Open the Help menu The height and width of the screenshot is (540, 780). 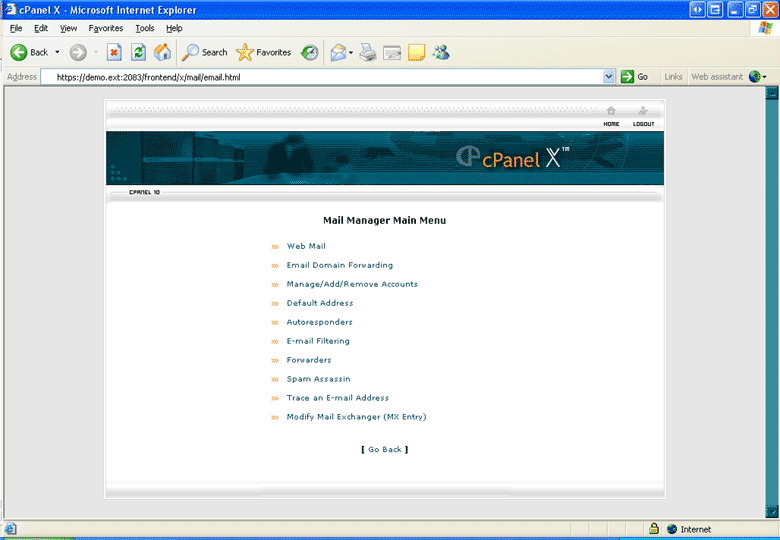coord(174,28)
